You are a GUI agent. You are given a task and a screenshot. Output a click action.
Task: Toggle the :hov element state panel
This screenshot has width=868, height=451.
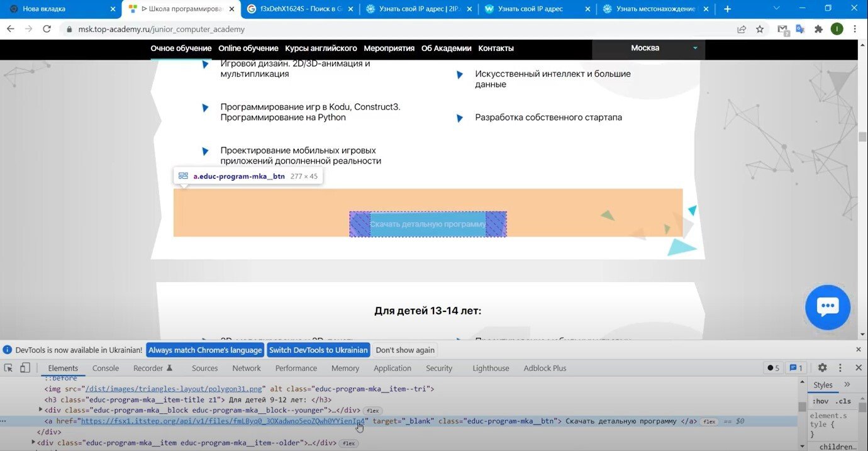[x=820, y=401]
